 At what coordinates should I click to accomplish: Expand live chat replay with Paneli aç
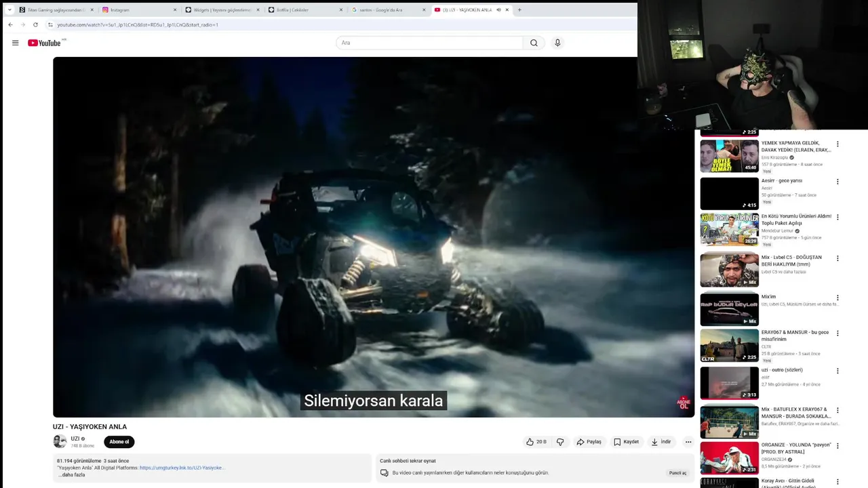click(677, 473)
